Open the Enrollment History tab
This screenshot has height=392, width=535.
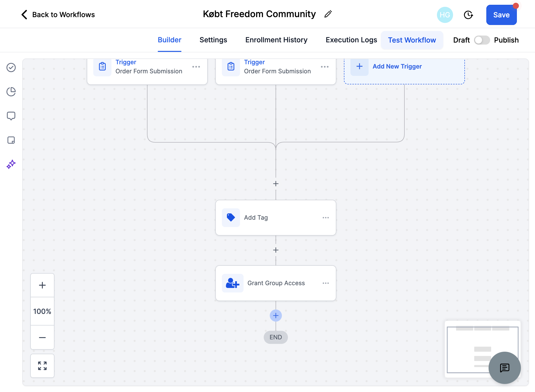pyautogui.click(x=276, y=40)
